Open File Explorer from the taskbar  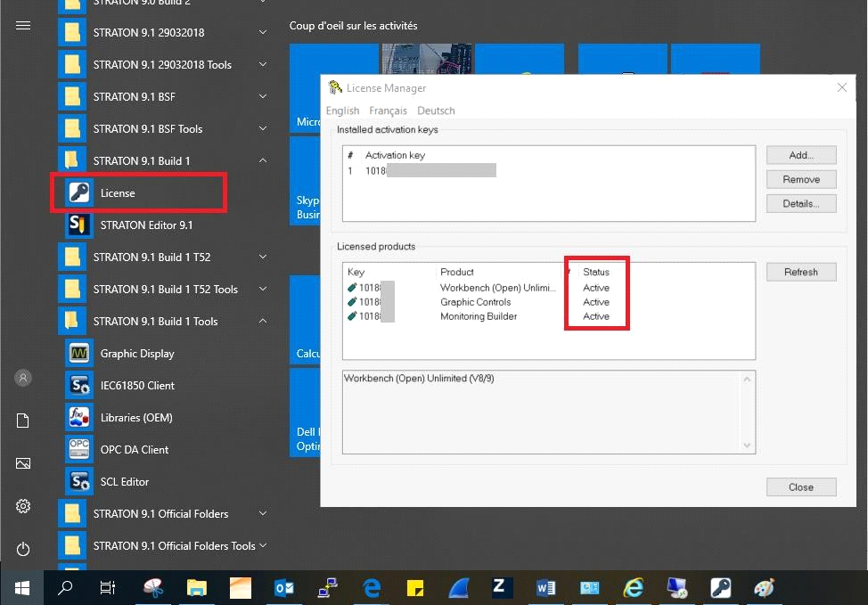click(x=197, y=588)
